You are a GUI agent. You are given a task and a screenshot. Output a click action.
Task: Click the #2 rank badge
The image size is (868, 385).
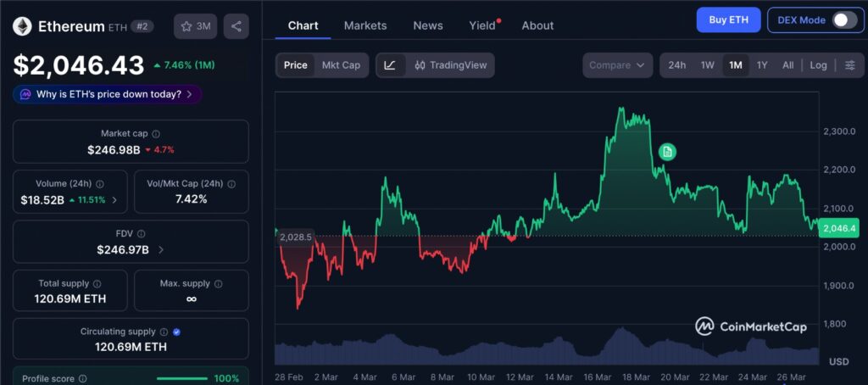tap(142, 25)
